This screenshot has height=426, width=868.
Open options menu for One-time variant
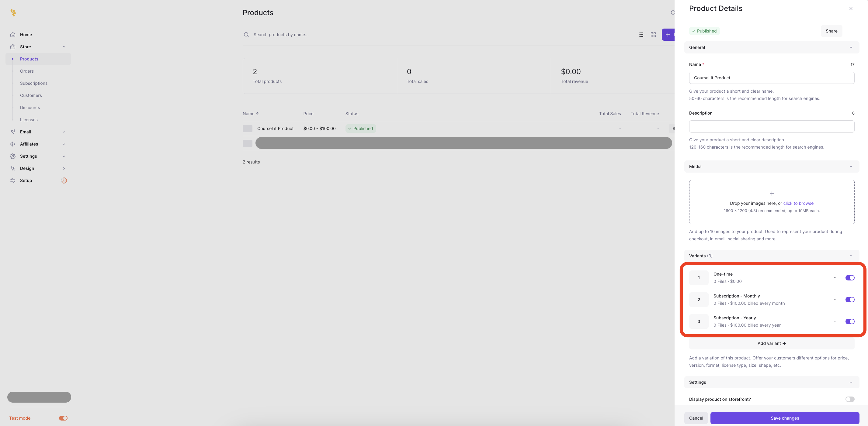click(x=835, y=277)
